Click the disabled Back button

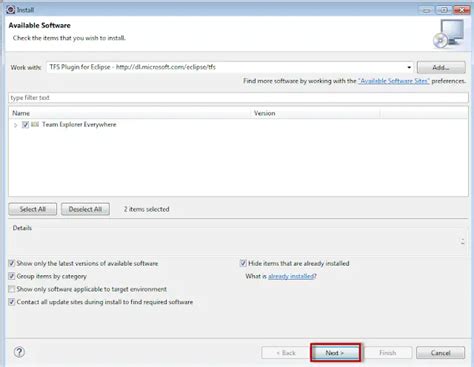(286, 353)
